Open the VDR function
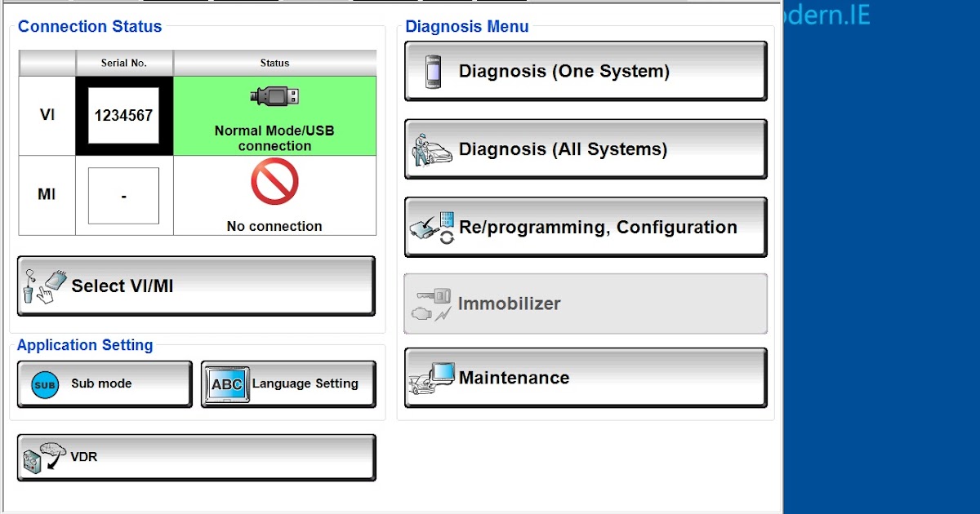Screen dimensions: 980x514 tap(196, 457)
